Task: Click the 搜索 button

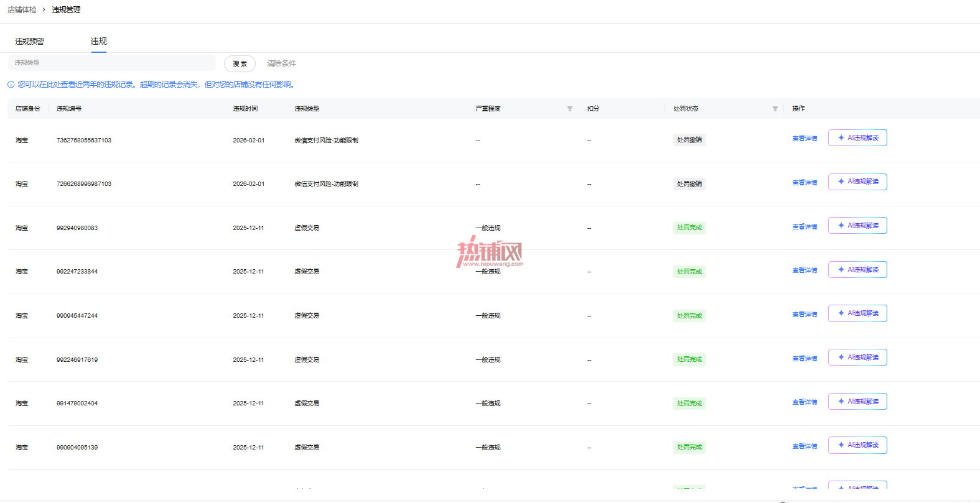Action: [x=240, y=63]
